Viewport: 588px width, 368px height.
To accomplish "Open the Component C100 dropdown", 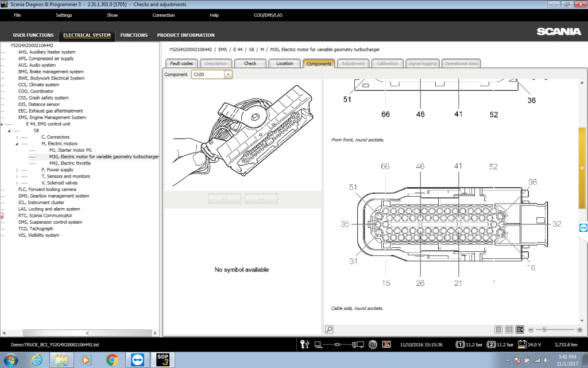I will (x=228, y=74).
